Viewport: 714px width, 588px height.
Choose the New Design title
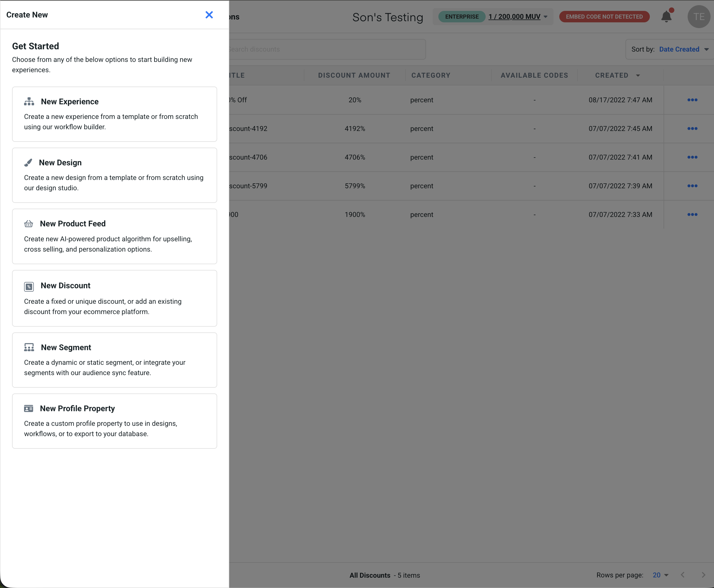[x=60, y=162]
